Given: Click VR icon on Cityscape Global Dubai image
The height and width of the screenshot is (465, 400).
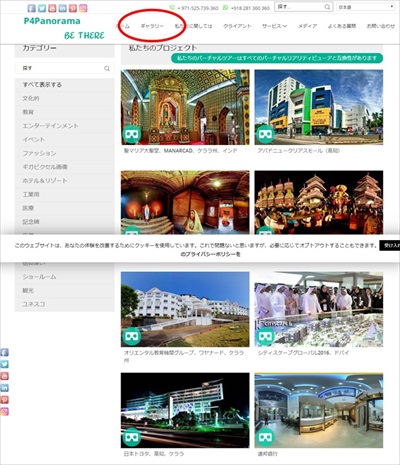Looking at the screenshot, I should click(x=265, y=336).
